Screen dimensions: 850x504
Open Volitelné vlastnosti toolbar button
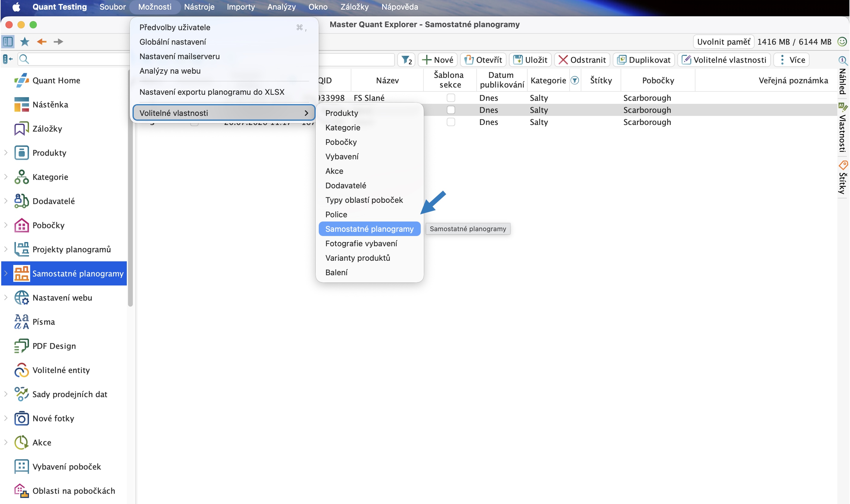click(x=724, y=60)
